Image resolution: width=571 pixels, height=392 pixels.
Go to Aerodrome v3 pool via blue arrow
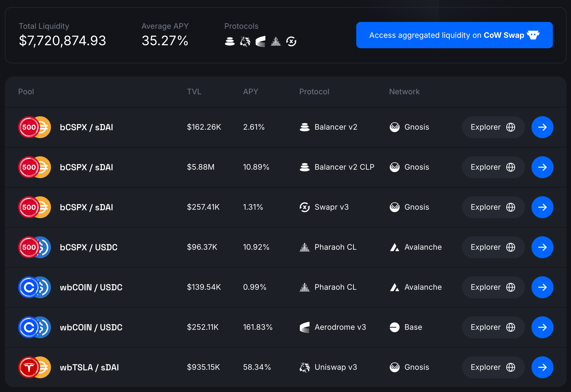tap(542, 327)
